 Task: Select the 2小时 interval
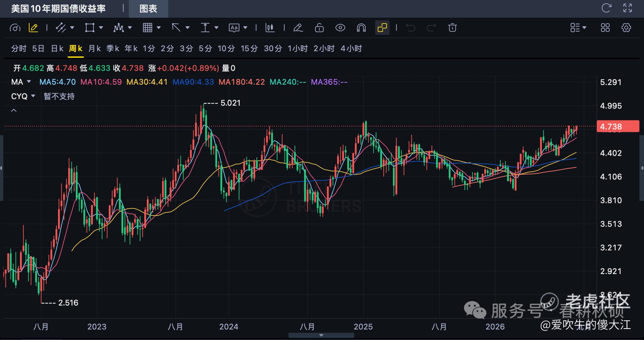(x=324, y=49)
